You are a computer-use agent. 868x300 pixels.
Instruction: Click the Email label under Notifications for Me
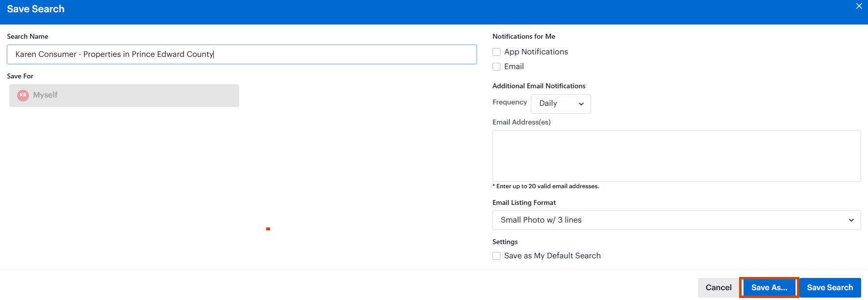coord(514,67)
